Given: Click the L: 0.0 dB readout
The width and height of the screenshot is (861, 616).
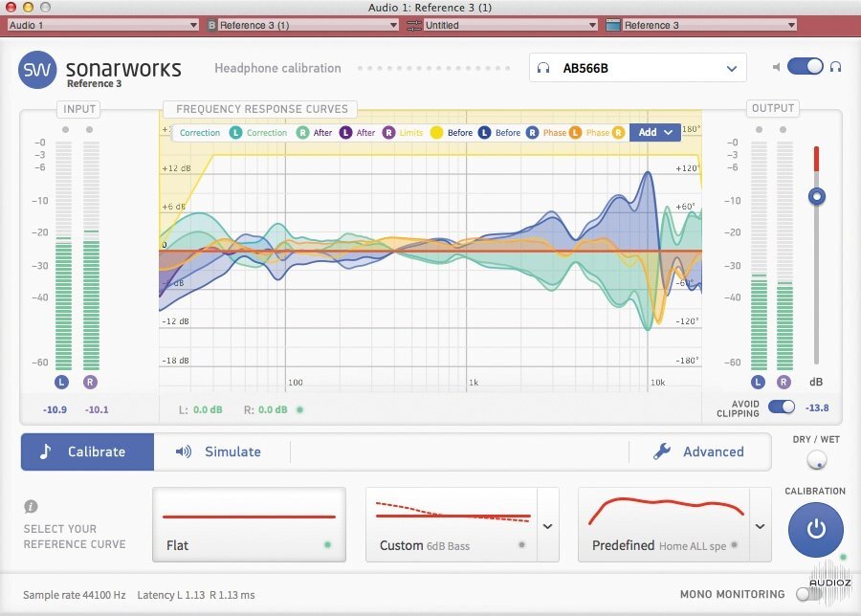Looking at the screenshot, I should pos(201,409).
